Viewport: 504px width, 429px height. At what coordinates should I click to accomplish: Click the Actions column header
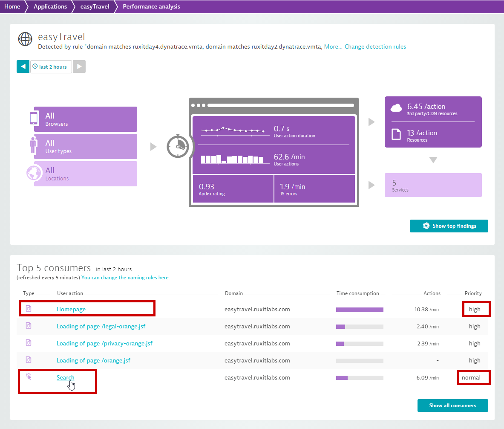[432, 293]
